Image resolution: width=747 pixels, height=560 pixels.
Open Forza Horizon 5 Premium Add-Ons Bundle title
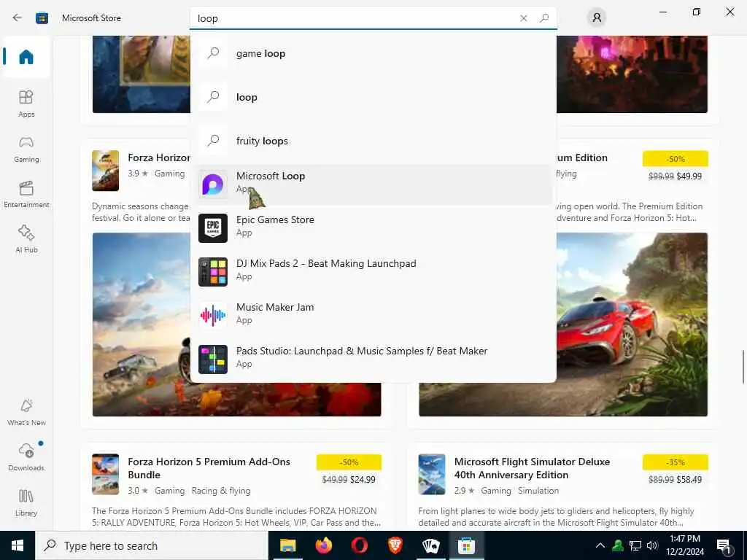pyautogui.click(x=209, y=468)
